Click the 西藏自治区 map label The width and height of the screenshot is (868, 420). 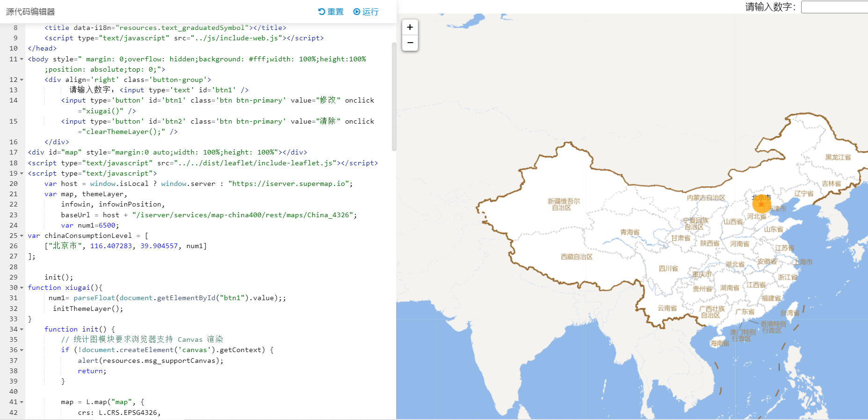[577, 257]
